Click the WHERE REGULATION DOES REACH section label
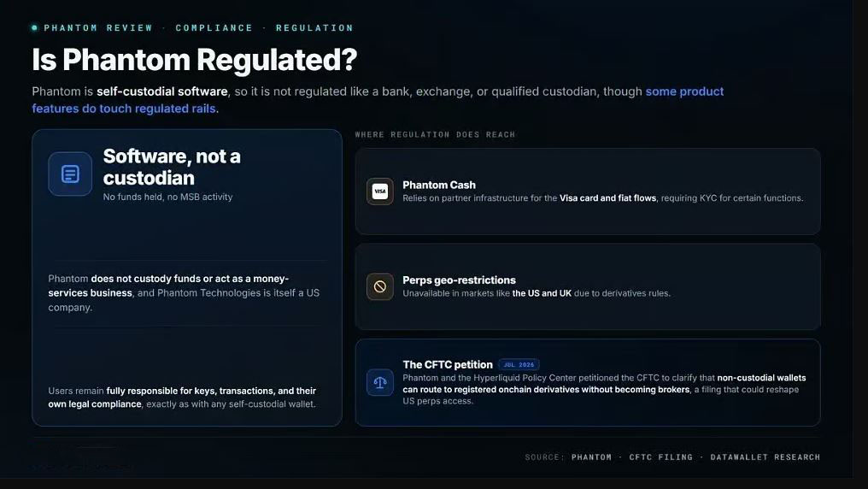Image resolution: width=868 pixels, height=489 pixels. 435,134
